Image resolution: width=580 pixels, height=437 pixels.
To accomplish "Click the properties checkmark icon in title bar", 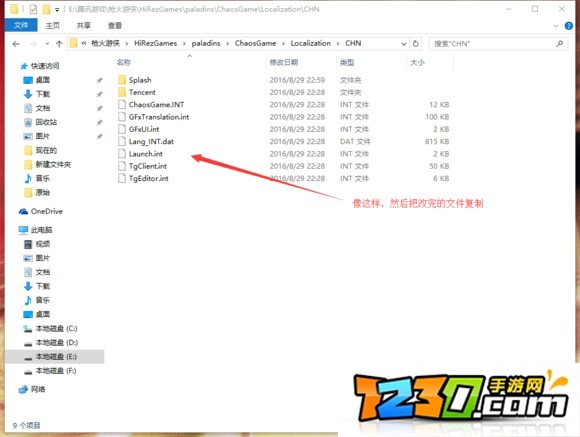I will pos(33,9).
